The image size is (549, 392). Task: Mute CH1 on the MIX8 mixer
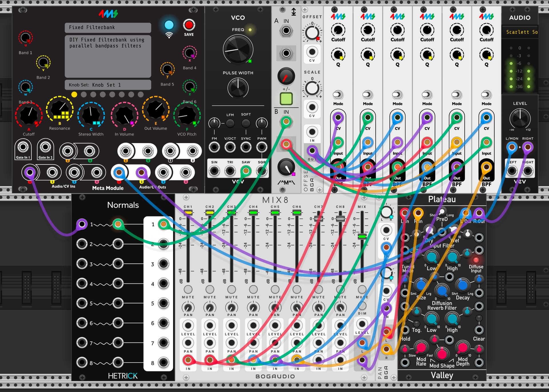(x=188, y=289)
